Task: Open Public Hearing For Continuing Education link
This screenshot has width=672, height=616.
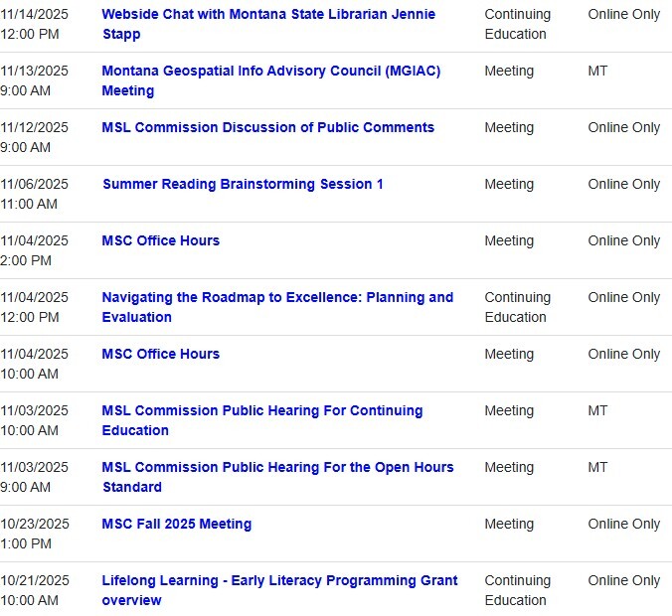Action: pyautogui.click(x=261, y=411)
